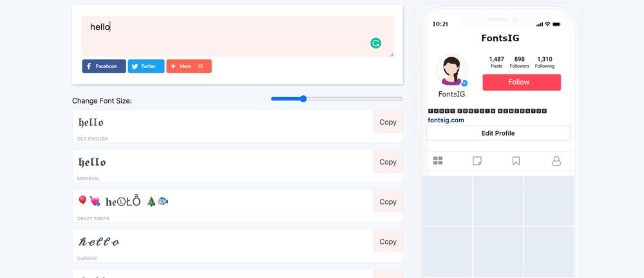Click the text area resize handle

coord(392,54)
